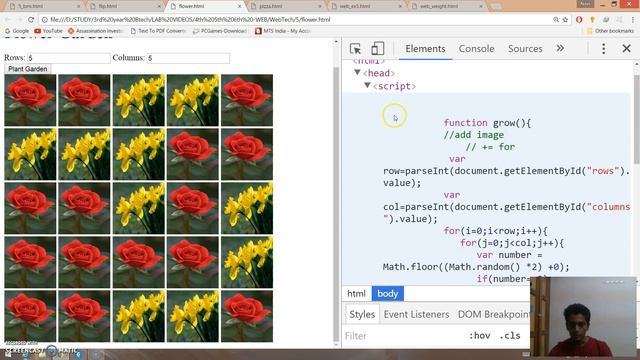
Task: Open the Other bookmarks folder
Action: point(611,31)
